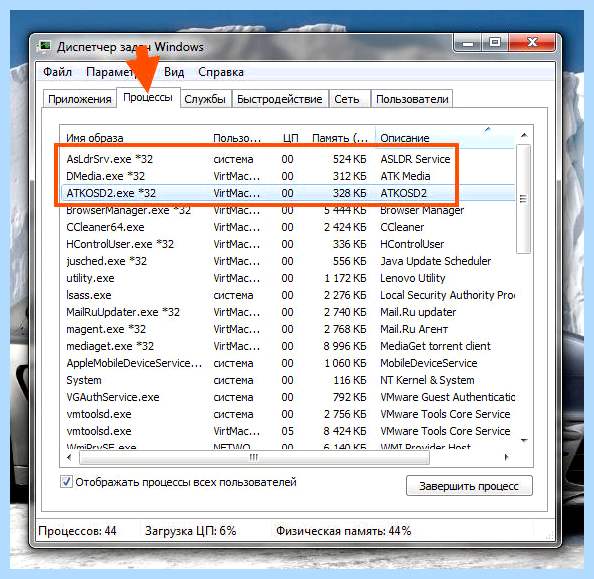The width and height of the screenshot is (594, 579).
Task: Click the NT Kernel & System description
Action: (427, 380)
